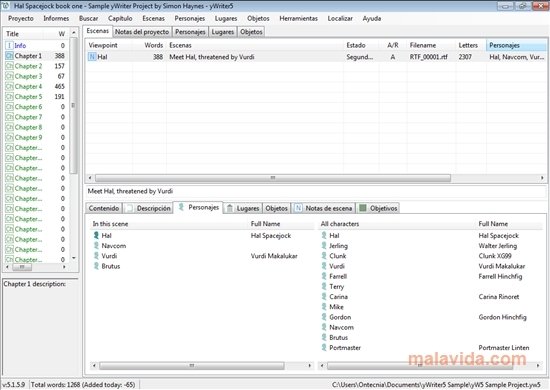Viewport: 550px width, 390px height.
Task: Click the Hal person icon in 'In this scene'
Action: tap(96, 235)
